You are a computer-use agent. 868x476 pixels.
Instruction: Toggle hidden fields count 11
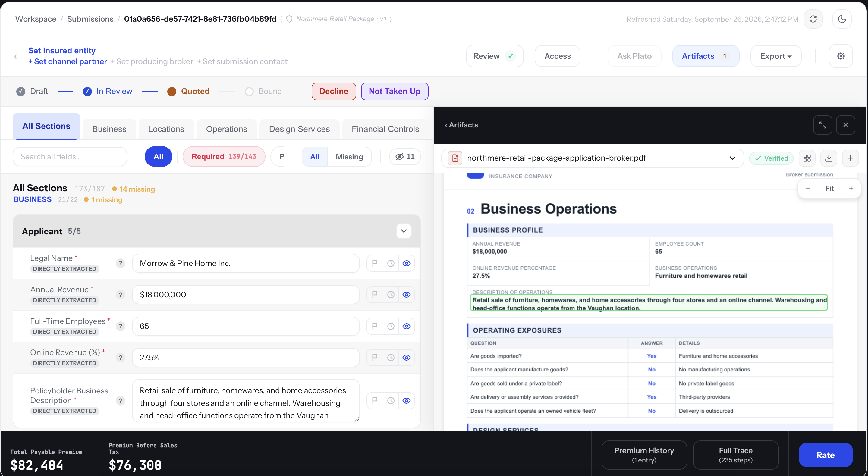coord(405,157)
